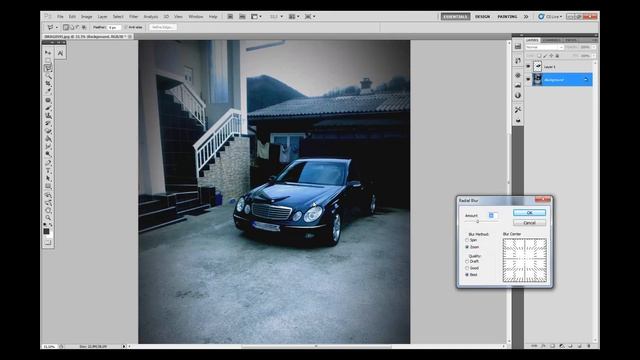Expand more workspaces chevron
640x360 pixels.
point(526,17)
